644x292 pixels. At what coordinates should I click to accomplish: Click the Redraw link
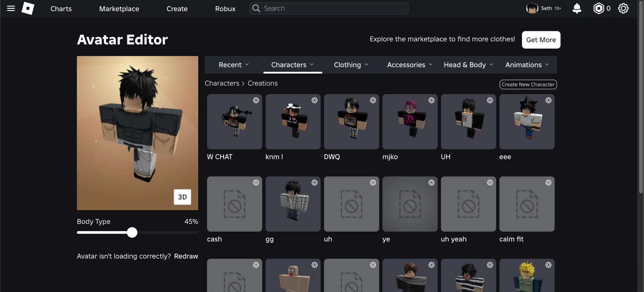point(186,256)
